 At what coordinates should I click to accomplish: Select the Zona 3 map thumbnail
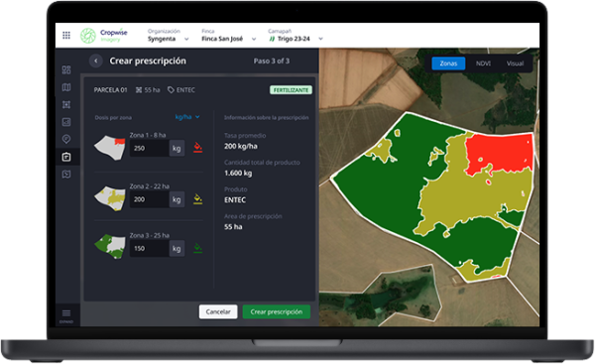110,247
